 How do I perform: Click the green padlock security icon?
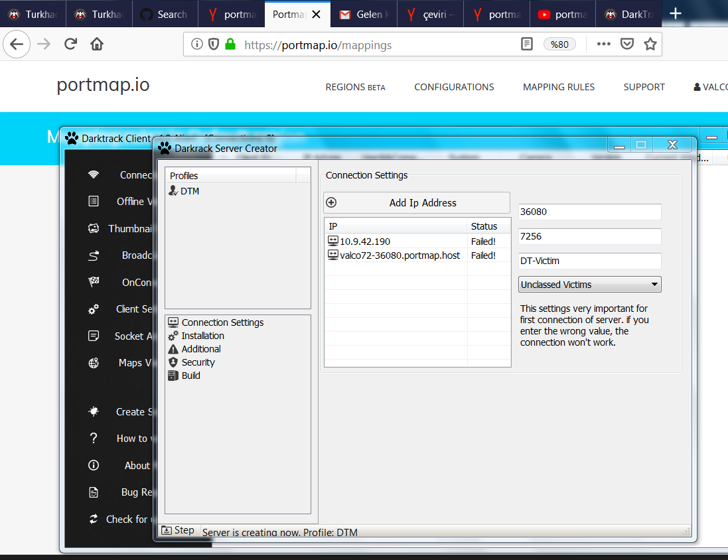230,44
